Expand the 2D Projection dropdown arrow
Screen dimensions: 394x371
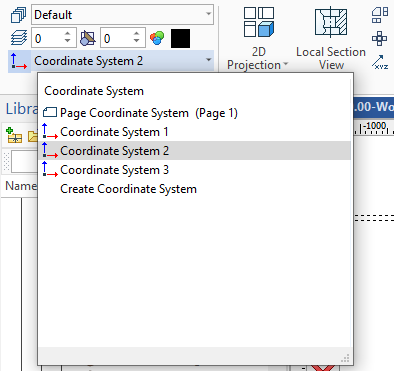tap(285, 64)
